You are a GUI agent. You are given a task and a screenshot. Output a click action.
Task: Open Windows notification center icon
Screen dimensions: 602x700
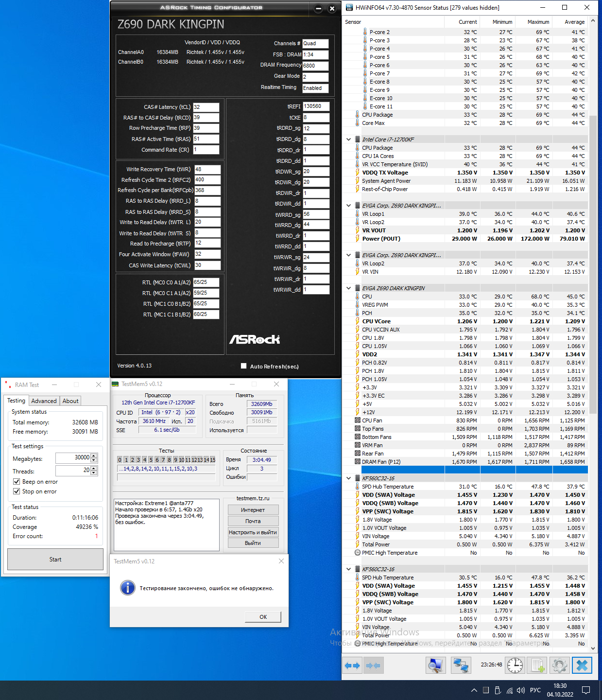pos(586,690)
